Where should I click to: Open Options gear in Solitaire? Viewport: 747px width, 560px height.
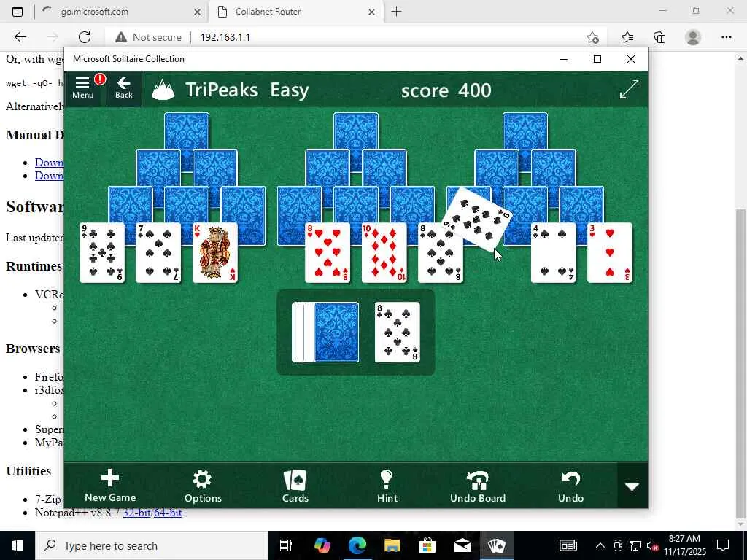pyautogui.click(x=203, y=485)
